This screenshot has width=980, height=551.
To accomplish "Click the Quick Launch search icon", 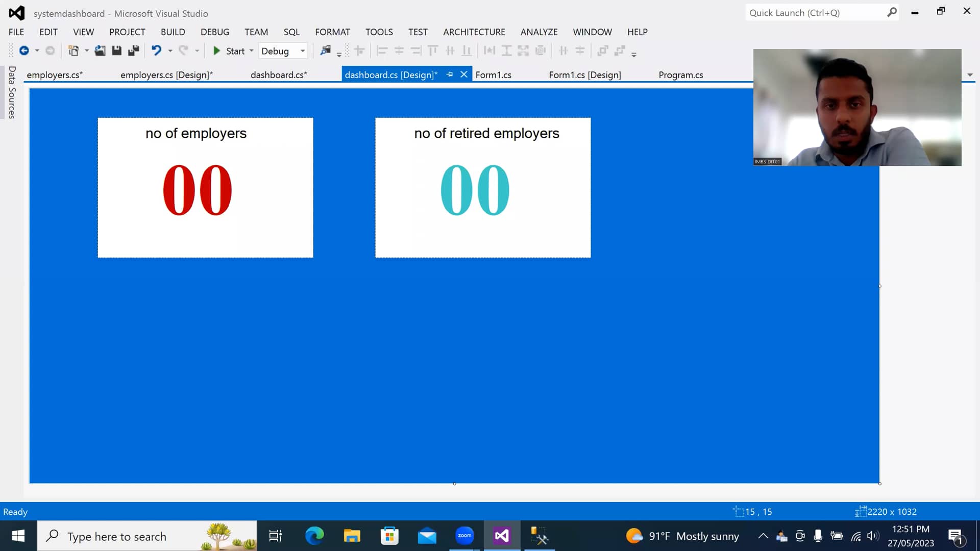I will click(x=892, y=13).
